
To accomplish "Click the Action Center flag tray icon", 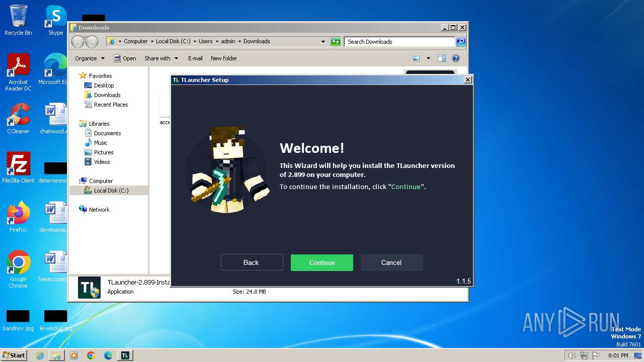I will point(596,355).
